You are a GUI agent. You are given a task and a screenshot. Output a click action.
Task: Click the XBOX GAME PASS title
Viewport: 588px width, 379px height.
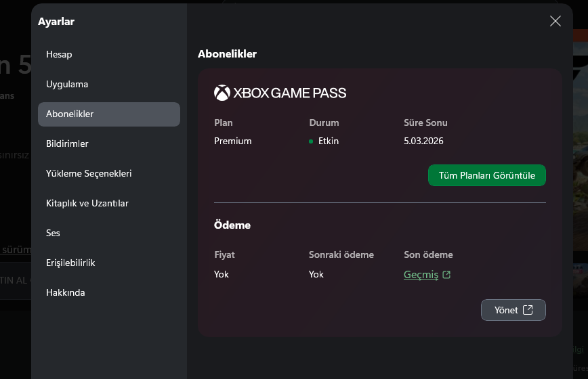pos(289,93)
